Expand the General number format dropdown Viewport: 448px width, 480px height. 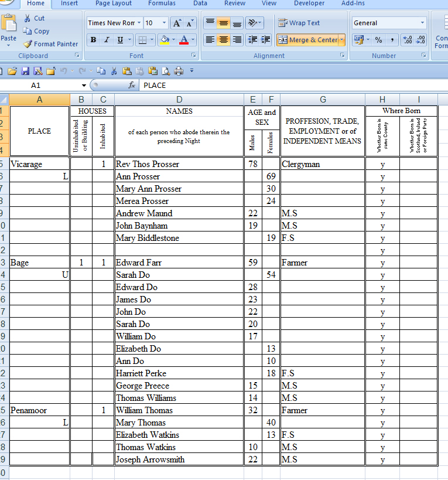(422, 23)
